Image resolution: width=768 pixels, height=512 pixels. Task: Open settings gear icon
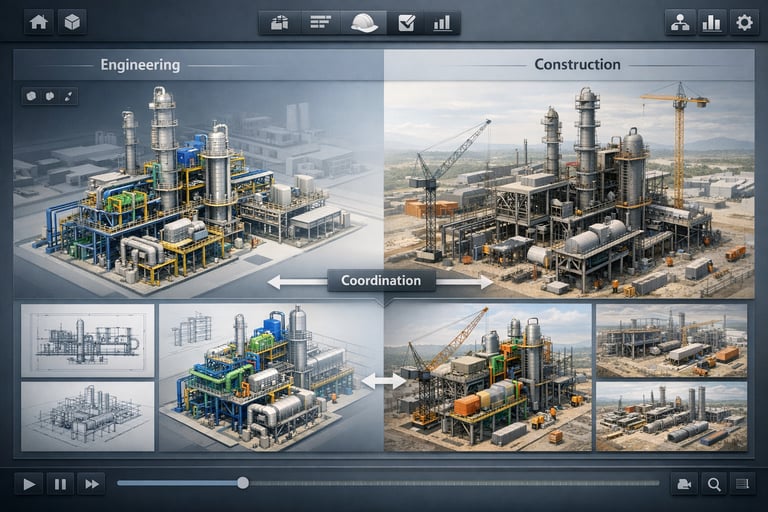coord(744,23)
